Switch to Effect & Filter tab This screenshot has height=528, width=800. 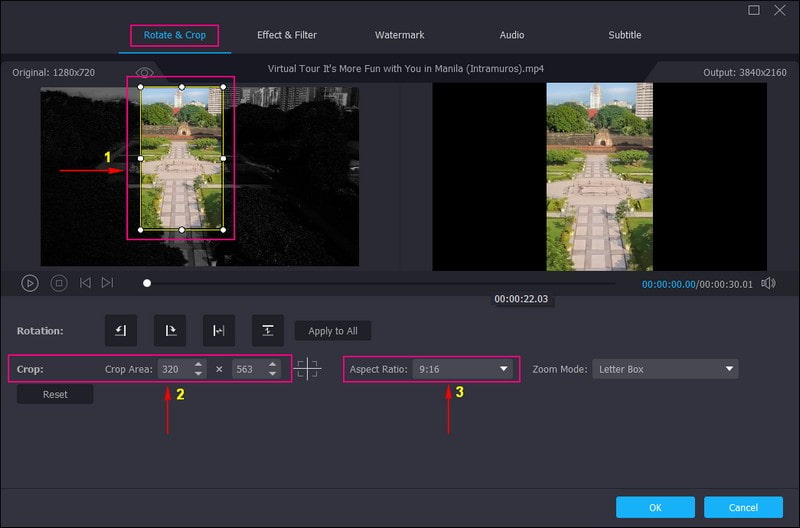tap(287, 35)
